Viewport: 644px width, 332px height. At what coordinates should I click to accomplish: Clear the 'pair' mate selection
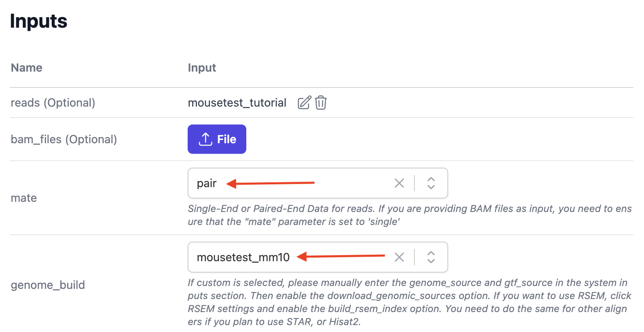(x=399, y=183)
